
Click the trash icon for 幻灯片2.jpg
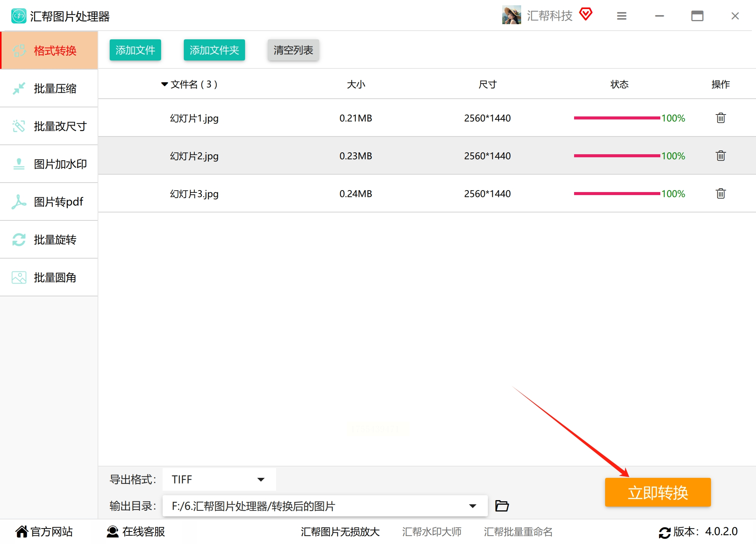[x=720, y=156]
